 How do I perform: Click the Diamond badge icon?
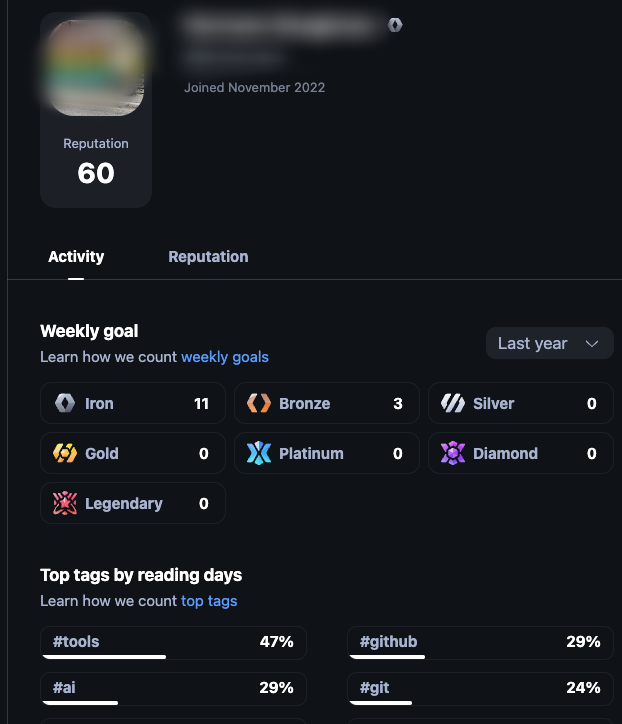(453, 454)
